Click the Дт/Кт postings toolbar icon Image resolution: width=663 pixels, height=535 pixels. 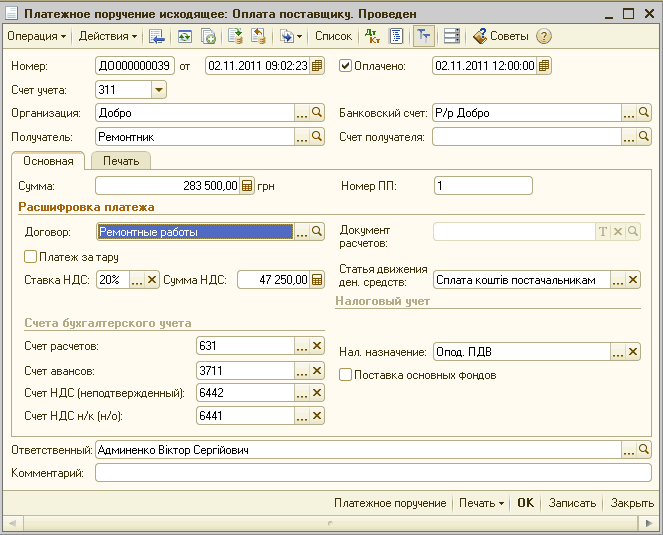(372, 36)
